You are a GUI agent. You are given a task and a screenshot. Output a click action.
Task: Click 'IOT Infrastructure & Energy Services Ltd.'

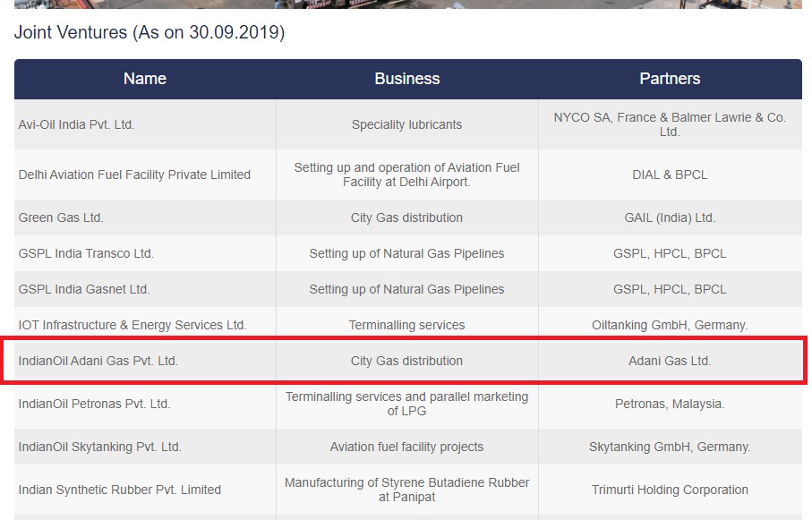pyautogui.click(x=145, y=325)
